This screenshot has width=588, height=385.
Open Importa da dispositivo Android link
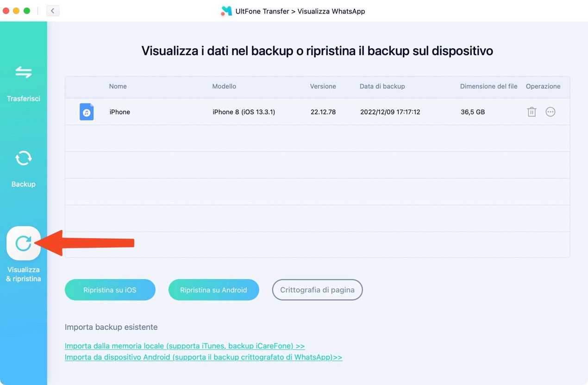203,357
